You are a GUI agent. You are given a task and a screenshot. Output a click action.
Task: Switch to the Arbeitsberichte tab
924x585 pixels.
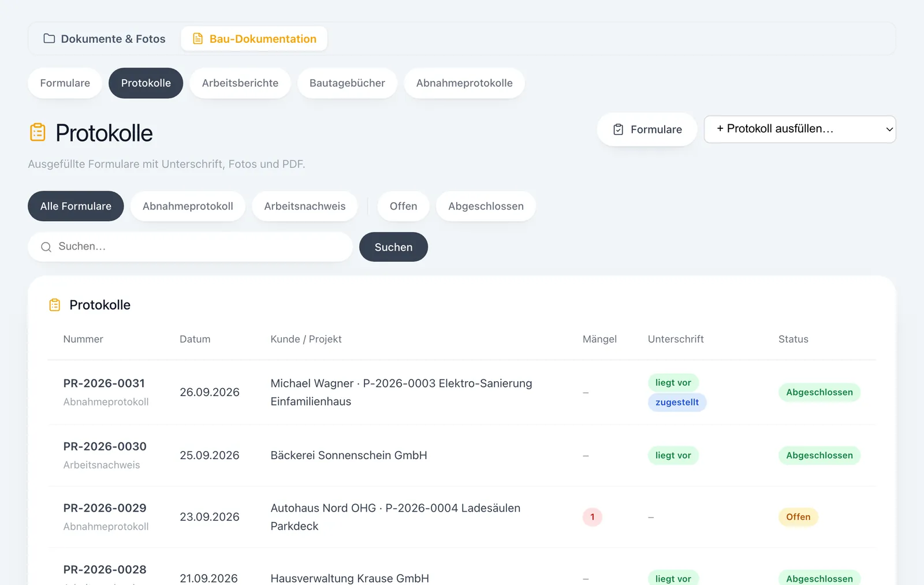coord(240,83)
